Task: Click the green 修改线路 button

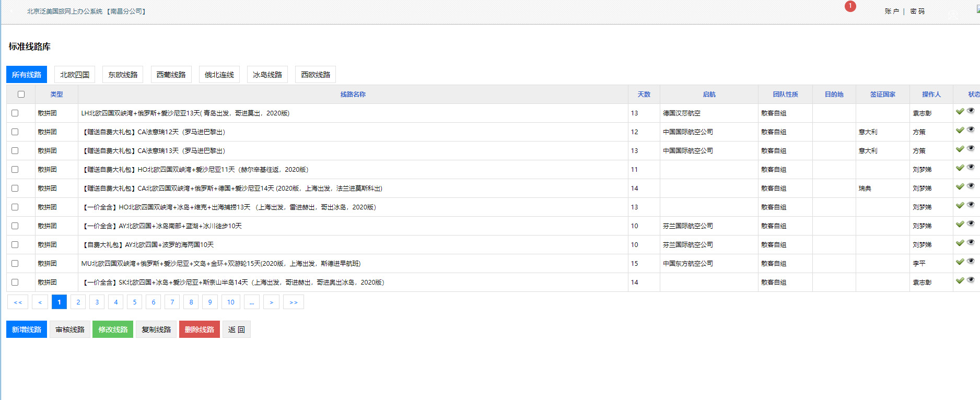Action: pyautogui.click(x=113, y=330)
